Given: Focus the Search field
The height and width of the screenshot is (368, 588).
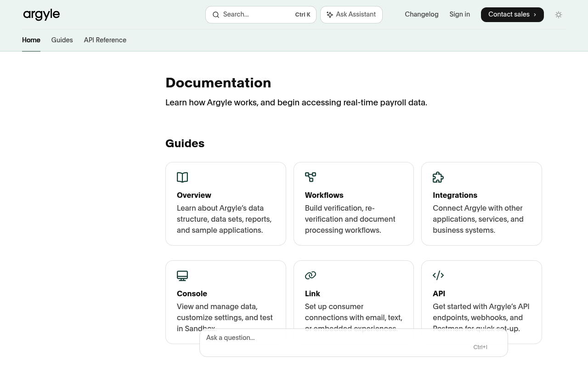Looking at the screenshot, I should [261, 15].
